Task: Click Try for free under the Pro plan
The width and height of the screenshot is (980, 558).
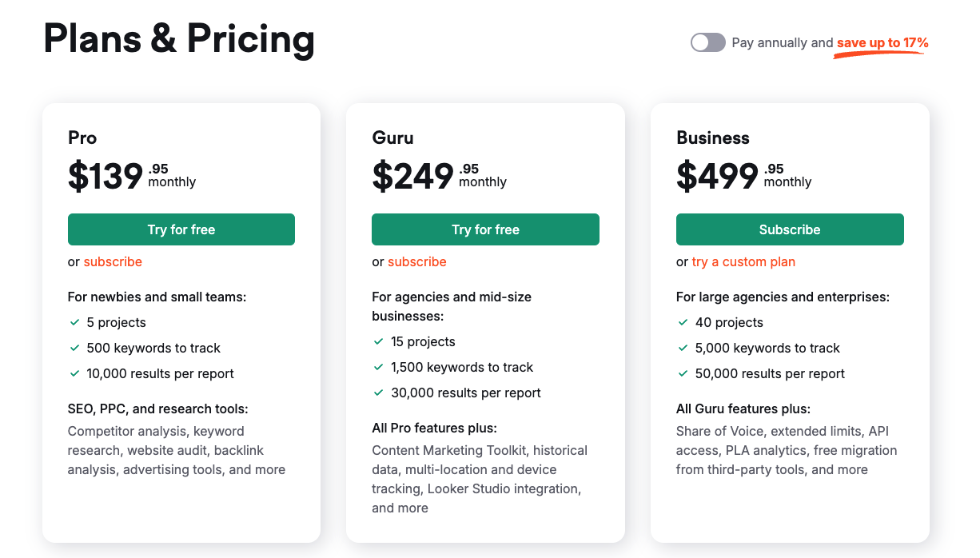Action: coord(181,229)
